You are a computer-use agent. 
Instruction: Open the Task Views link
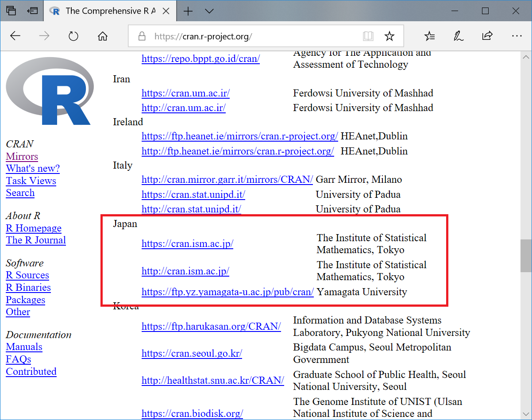pyautogui.click(x=31, y=181)
